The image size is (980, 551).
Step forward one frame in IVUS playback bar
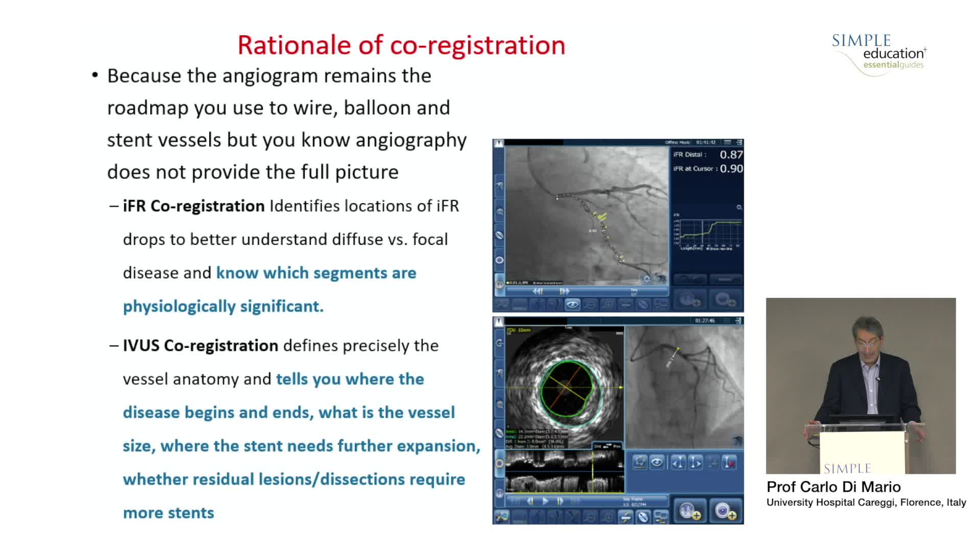tap(560, 502)
